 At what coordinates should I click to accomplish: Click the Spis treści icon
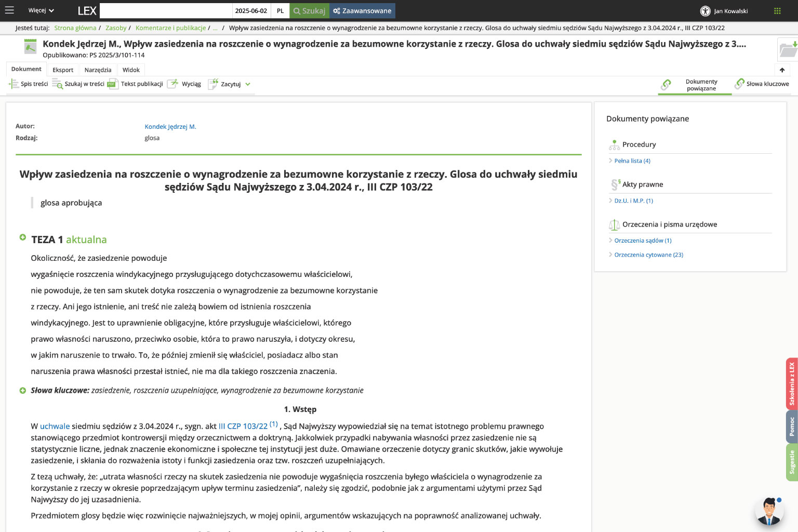click(x=14, y=84)
